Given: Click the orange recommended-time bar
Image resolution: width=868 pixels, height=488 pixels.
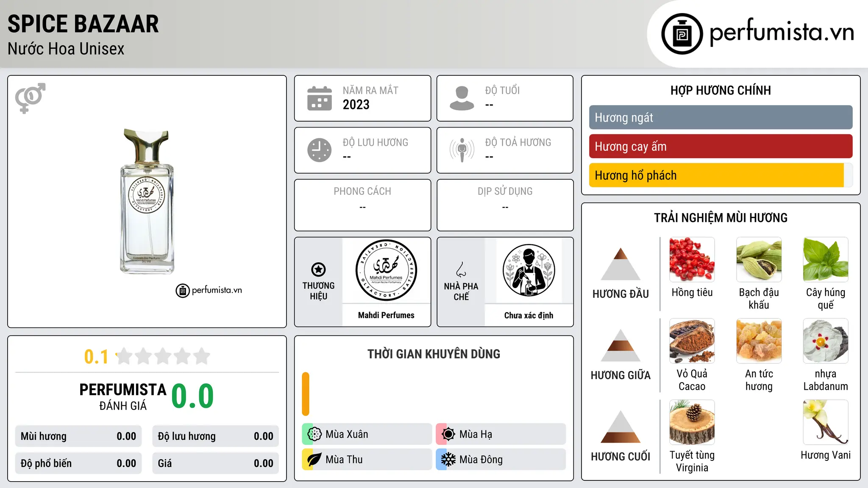Looking at the screenshot, I should pos(306,394).
